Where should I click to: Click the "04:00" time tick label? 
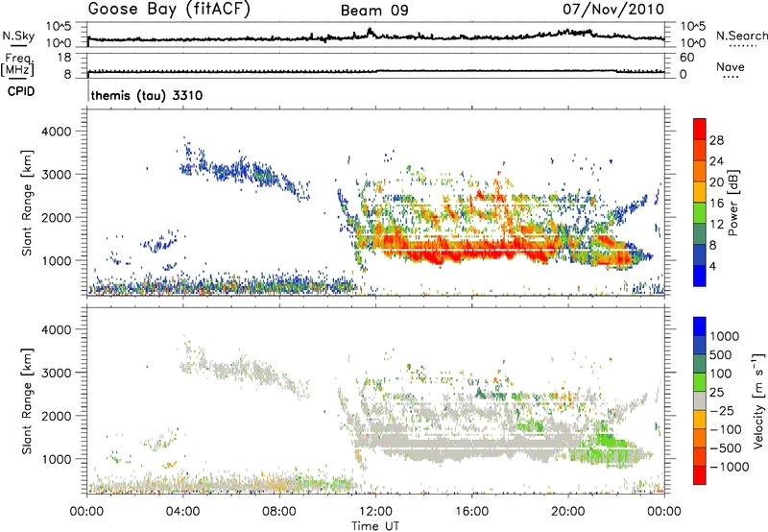pos(182,512)
